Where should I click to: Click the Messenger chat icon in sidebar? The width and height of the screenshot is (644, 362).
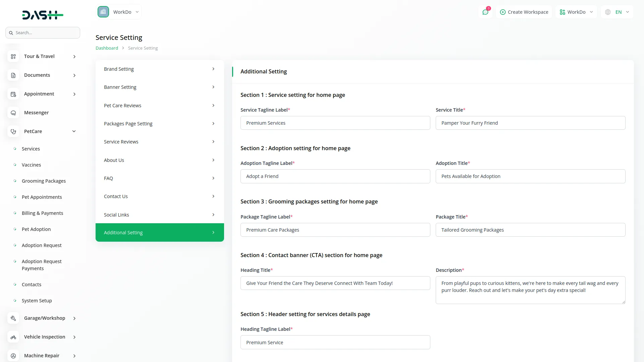13,113
